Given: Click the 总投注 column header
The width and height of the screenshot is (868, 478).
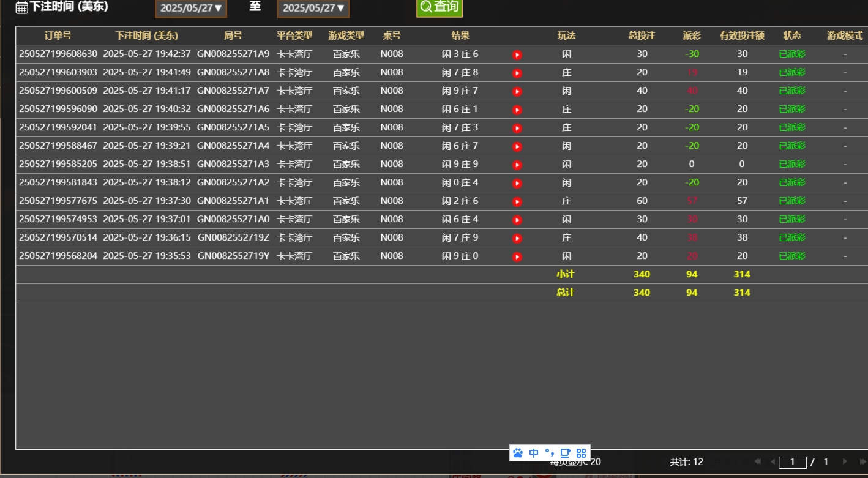Looking at the screenshot, I should pos(642,36).
